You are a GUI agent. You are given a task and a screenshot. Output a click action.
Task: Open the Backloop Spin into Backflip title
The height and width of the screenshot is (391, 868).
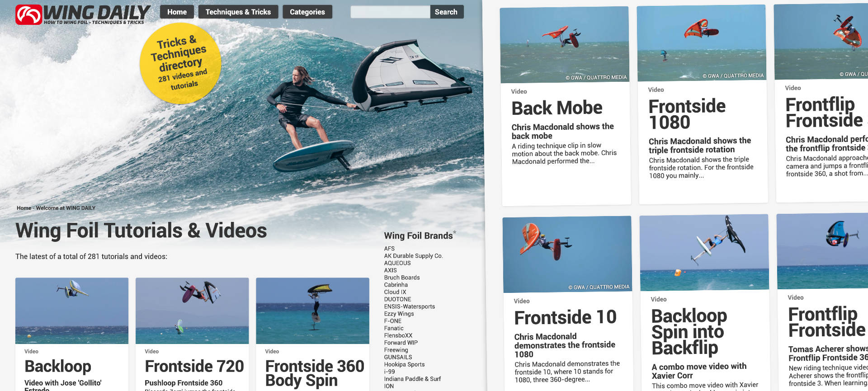[689, 332]
